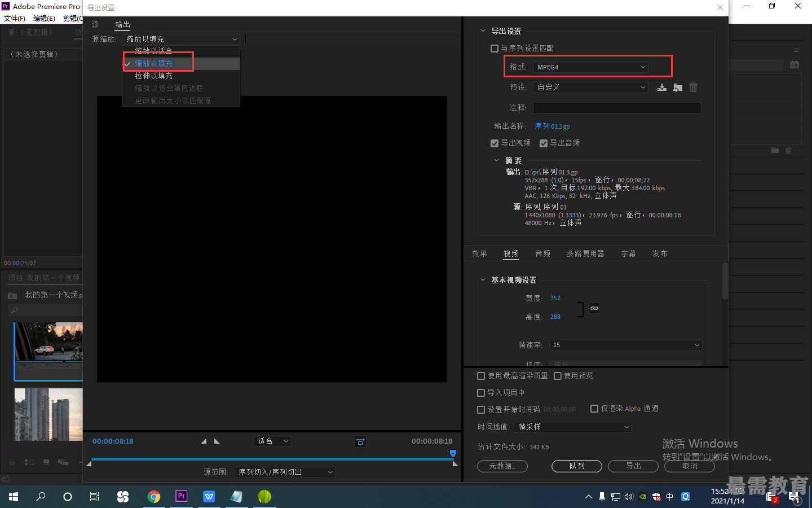Click the network tray icon
This screenshot has width=812, height=508.
(x=615, y=497)
